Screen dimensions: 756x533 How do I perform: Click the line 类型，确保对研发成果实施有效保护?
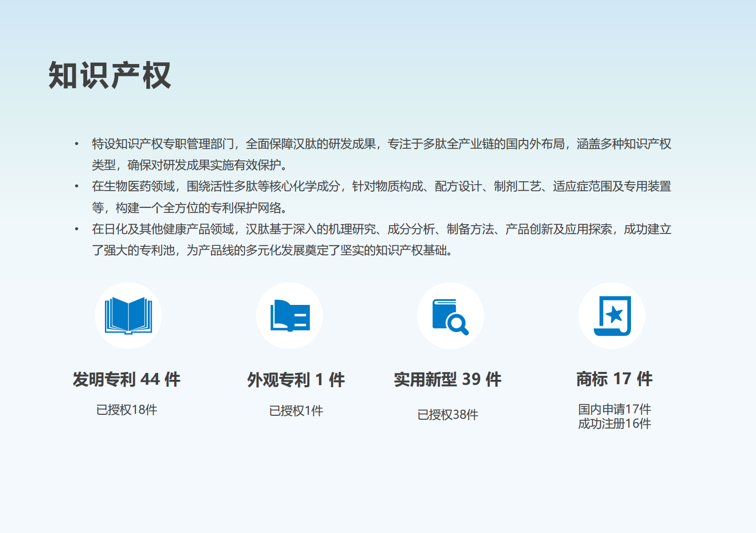[190, 165]
